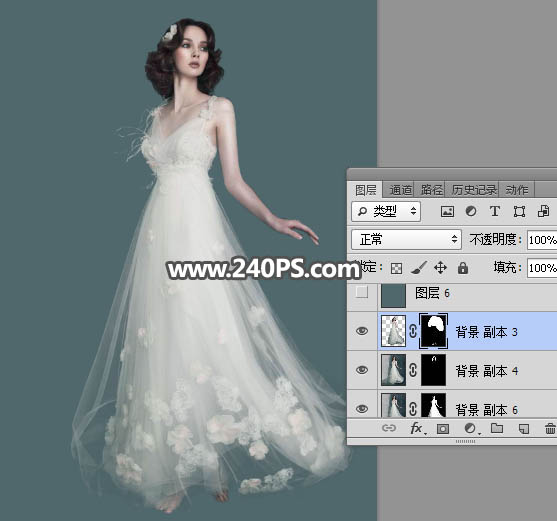Toggle mask link on 背景 副本 6
The height and width of the screenshot is (521, 557).
[x=413, y=409]
